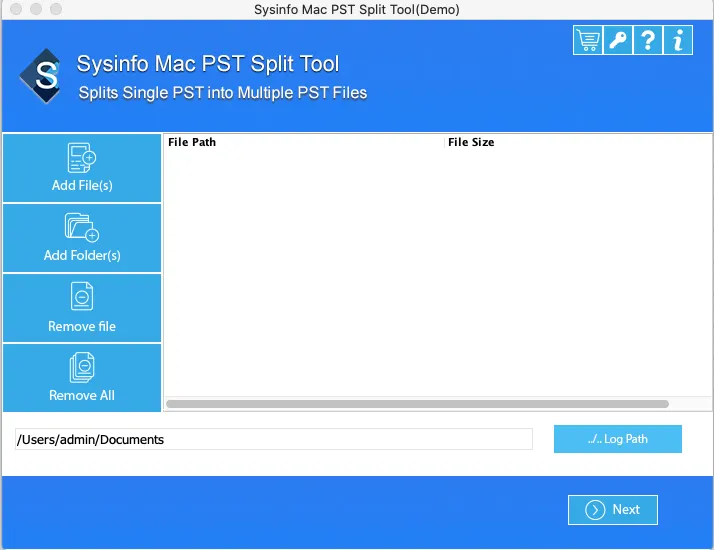Click the key activation icon
This screenshot has width=714, height=550.
[x=617, y=40]
